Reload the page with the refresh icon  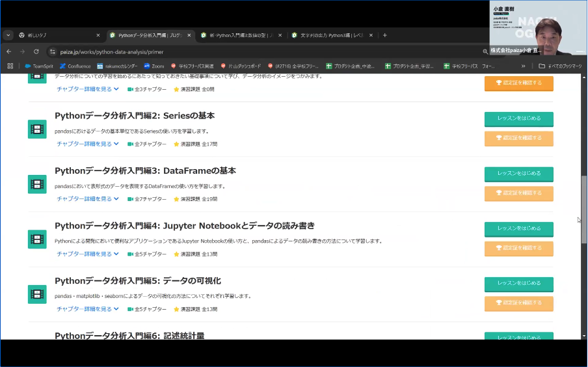[36, 52]
